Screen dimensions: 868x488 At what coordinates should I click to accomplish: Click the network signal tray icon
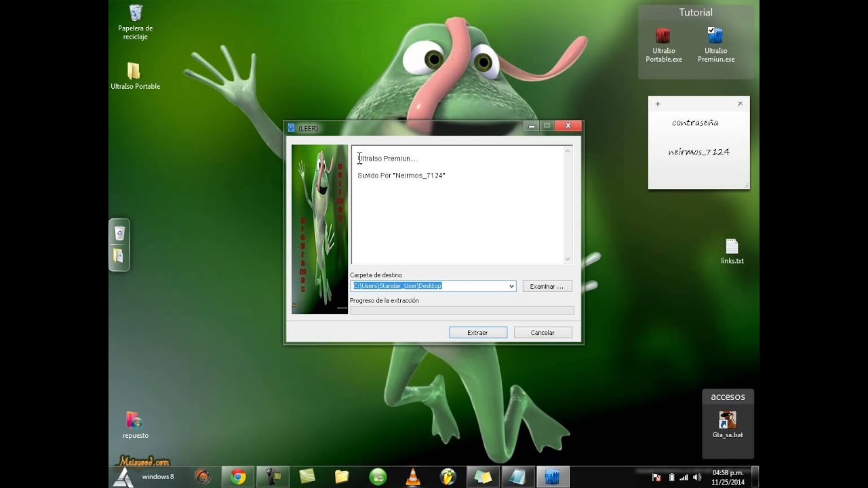[x=684, y=477]
